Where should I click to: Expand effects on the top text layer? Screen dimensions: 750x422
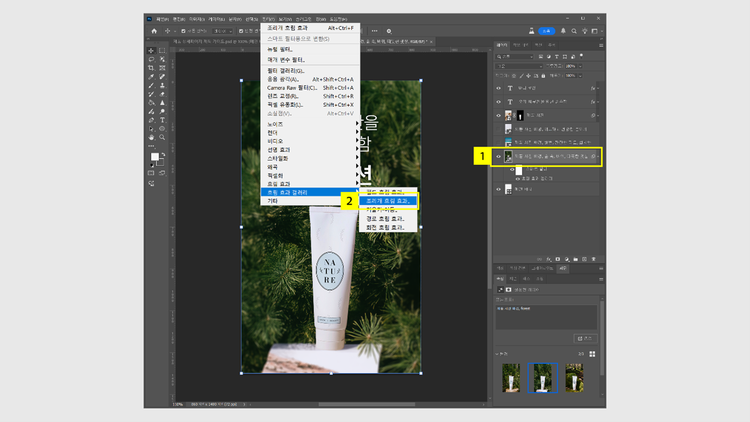(x=598, y=89)
